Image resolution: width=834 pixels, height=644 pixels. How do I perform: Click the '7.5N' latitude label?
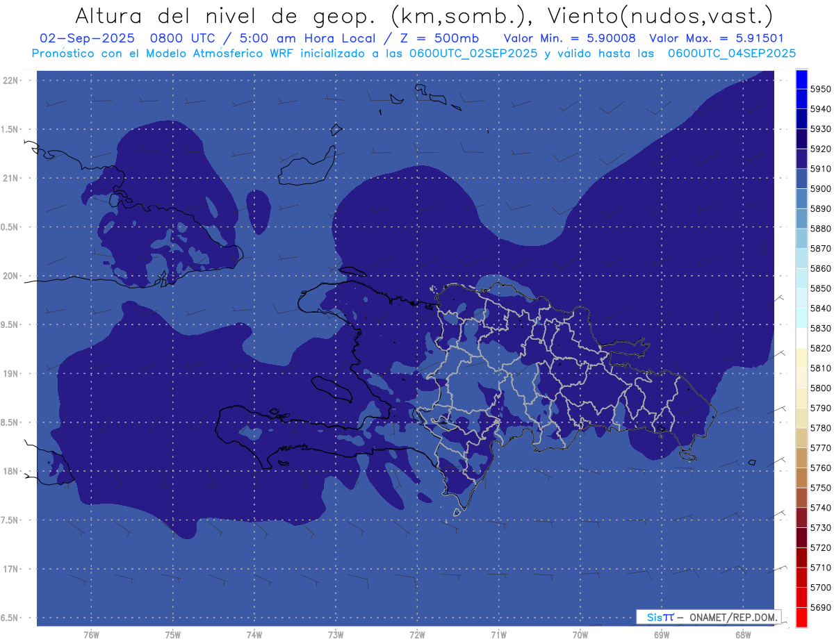tap(10, 520)
